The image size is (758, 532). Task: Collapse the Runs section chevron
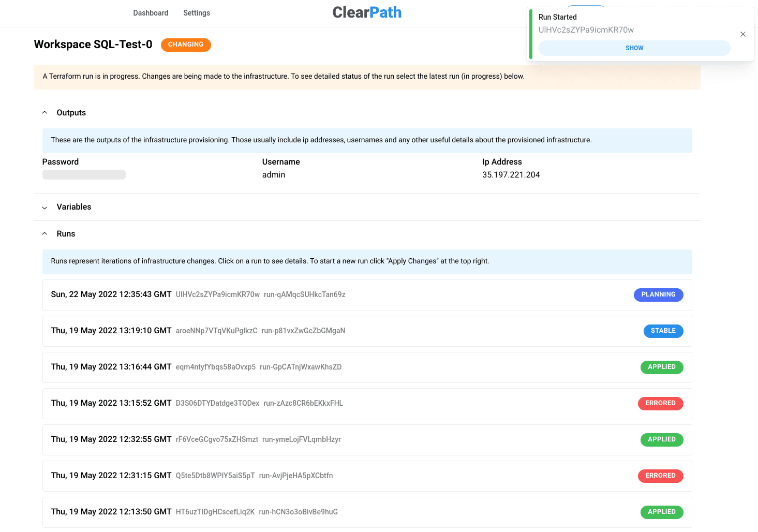(x=44, y=234)
